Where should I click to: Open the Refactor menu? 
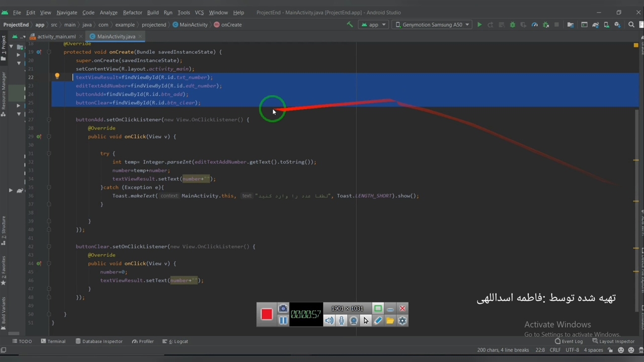(132, 13)
